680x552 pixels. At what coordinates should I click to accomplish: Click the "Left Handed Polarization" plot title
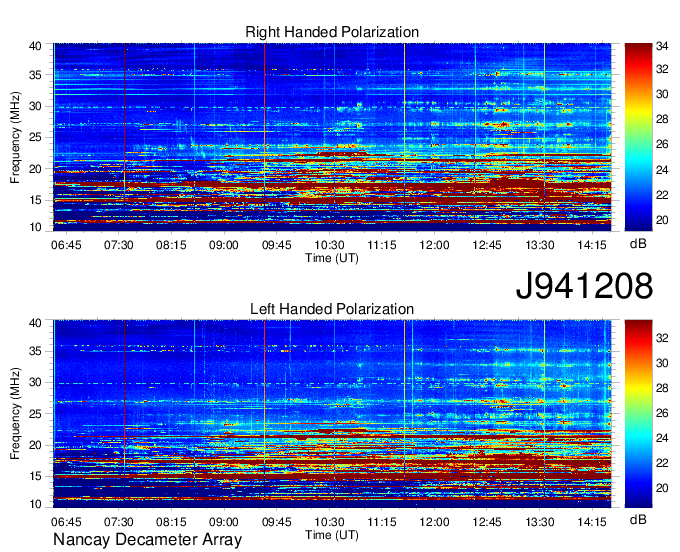coord(332,309)
